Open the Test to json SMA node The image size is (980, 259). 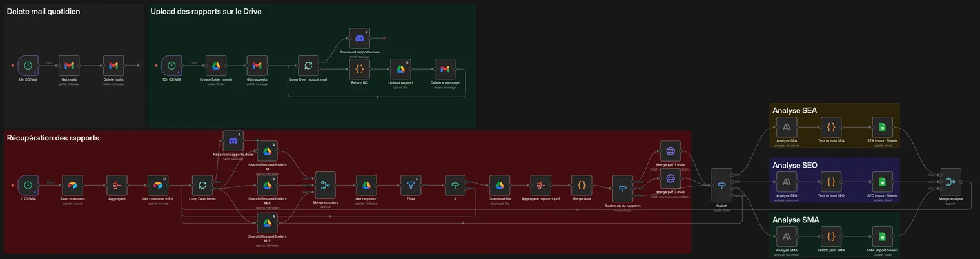832,236
